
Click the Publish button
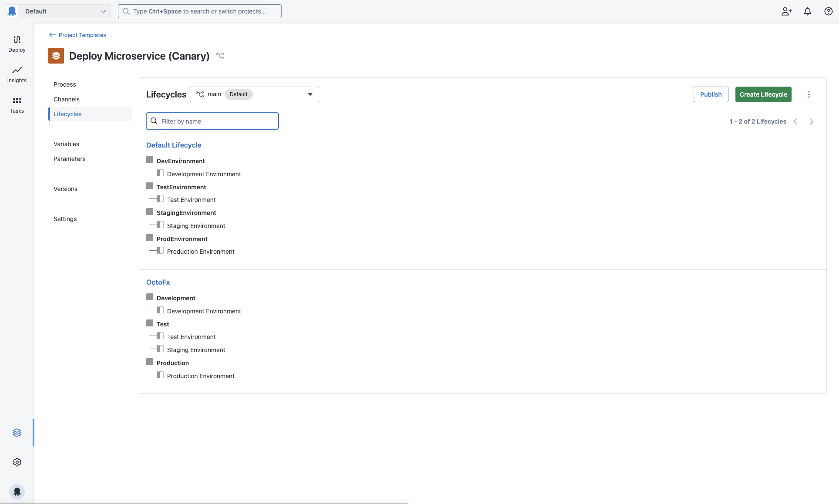711,94
